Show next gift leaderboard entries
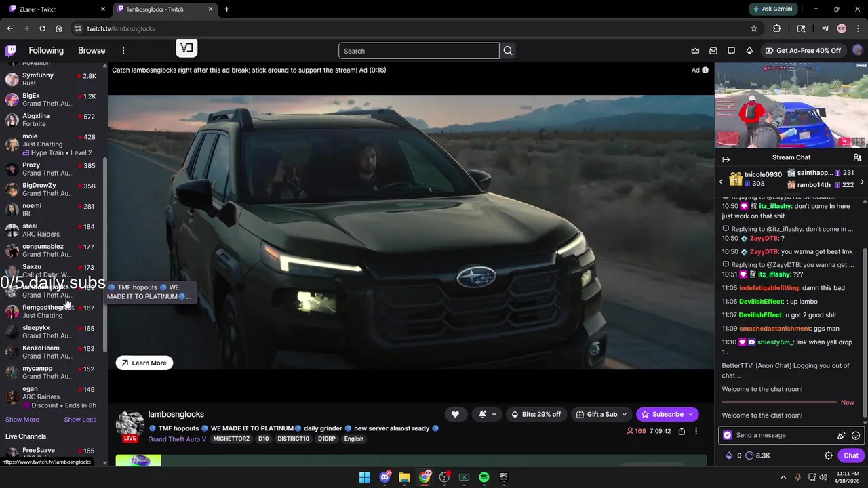This screenshot has height=488, width=868. (862, 182)
